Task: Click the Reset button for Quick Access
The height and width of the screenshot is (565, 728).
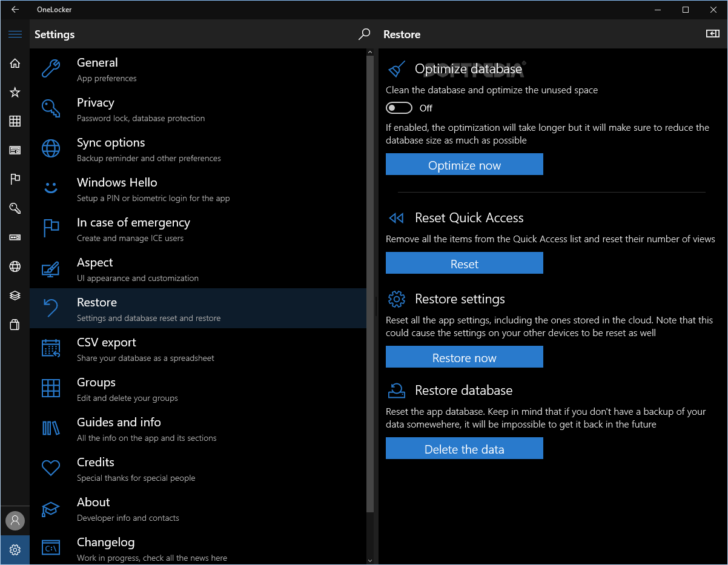Action: point(465,263)
